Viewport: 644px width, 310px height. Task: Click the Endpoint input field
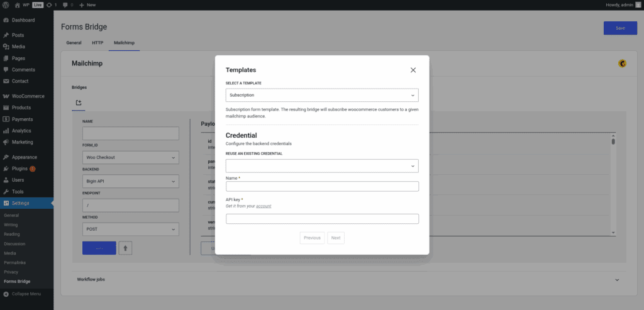click(x=131, y=205)
